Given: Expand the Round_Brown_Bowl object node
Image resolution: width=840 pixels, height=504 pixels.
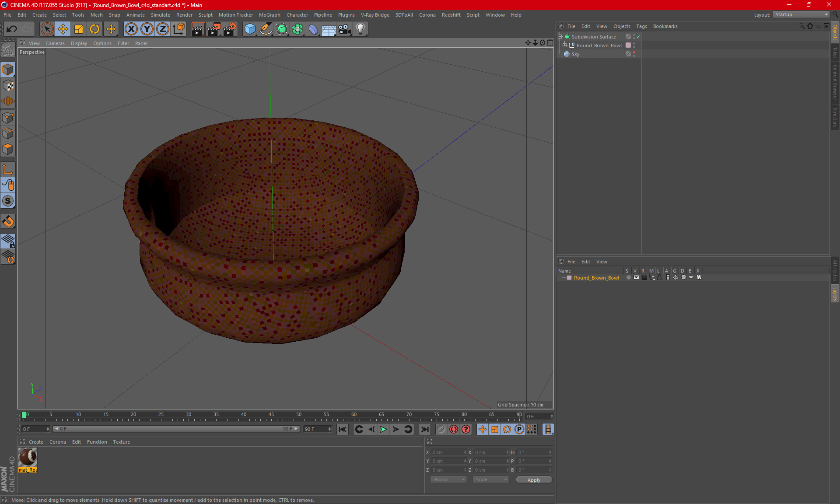Looking at the screenshot, I should [564, 45].
